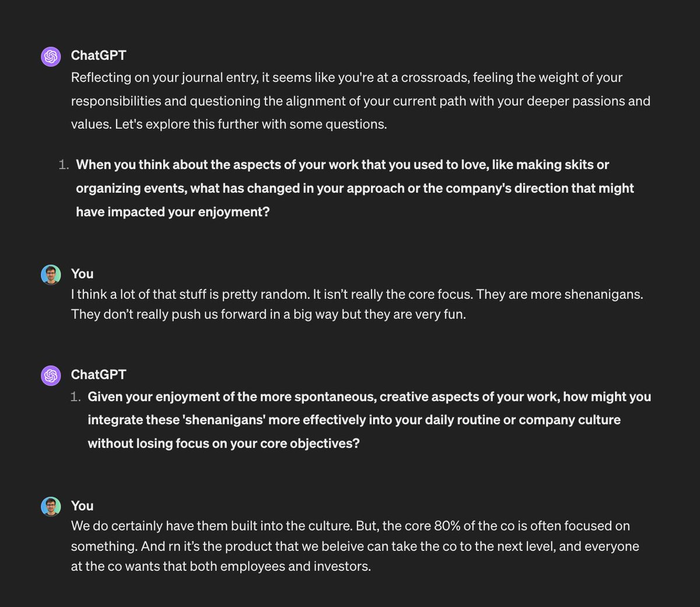Click the user avatar beside the 'built into the culture' reply
Viewport: 700px width, 607px height.
(51, 507)
